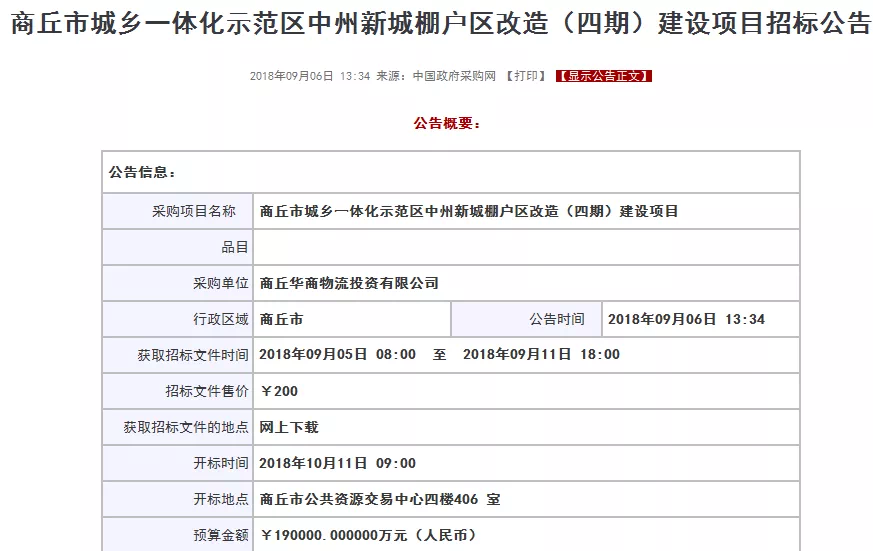873x551 pixels.
Task: Click 商丘市公共资源交易中心四楼406 室 value
Action: (380, 499)
